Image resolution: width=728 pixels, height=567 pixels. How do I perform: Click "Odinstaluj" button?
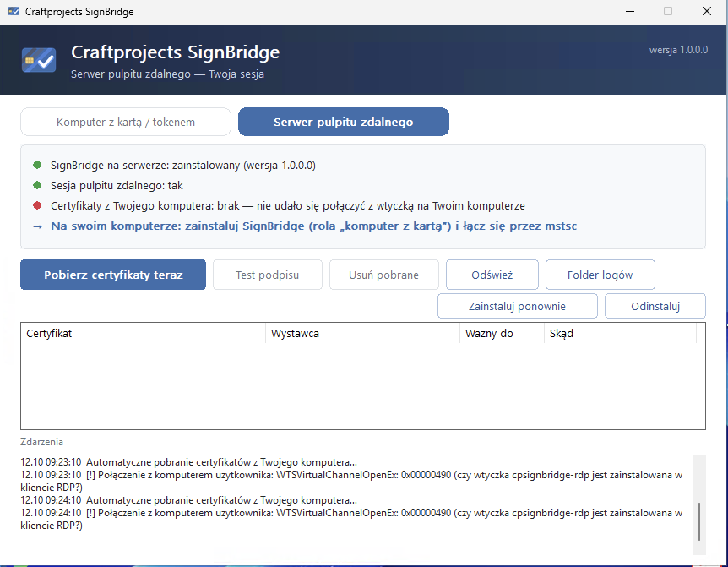(x=655, y=306)
